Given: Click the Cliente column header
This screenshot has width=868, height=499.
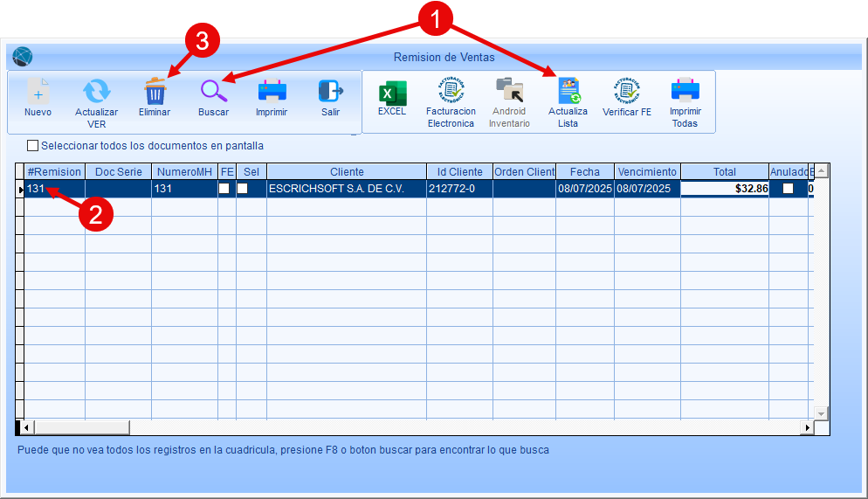Looking at the screenshot, I should pos(347,172).
